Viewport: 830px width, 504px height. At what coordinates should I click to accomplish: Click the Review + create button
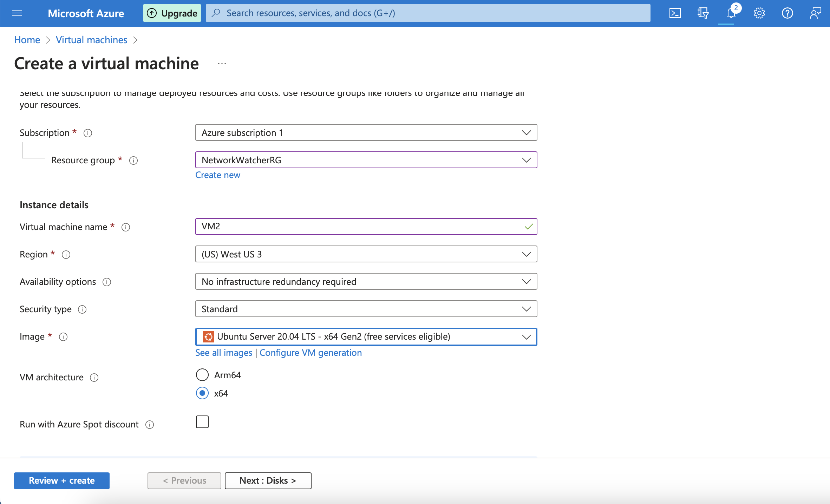(62, 480)
